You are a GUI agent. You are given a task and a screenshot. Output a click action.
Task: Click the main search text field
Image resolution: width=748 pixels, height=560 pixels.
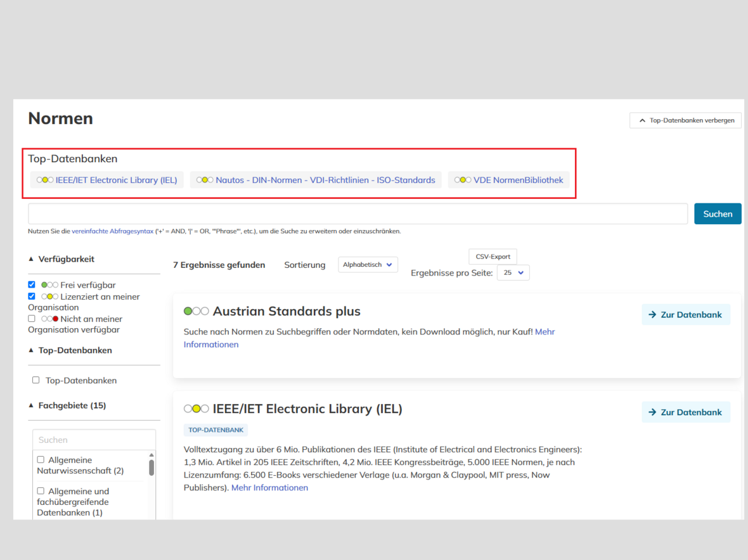pos(358,214)
